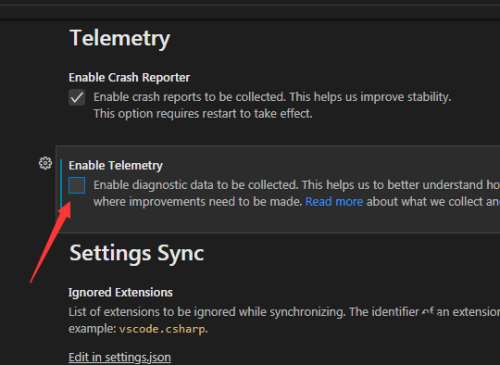
Task: Uncheck the Enable Crash Reporter checkbox
Action: [77, 98]
